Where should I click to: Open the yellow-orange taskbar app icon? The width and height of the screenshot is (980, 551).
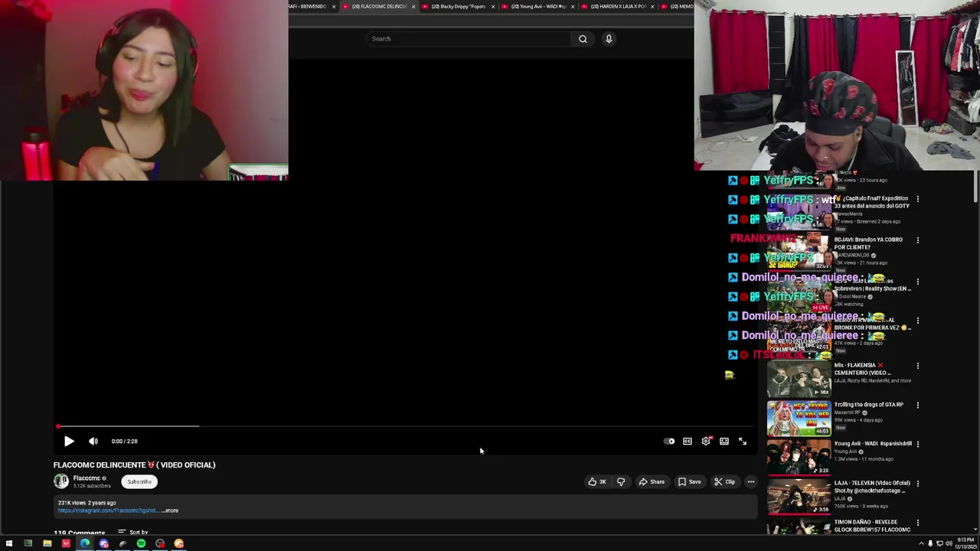point(178,543)
